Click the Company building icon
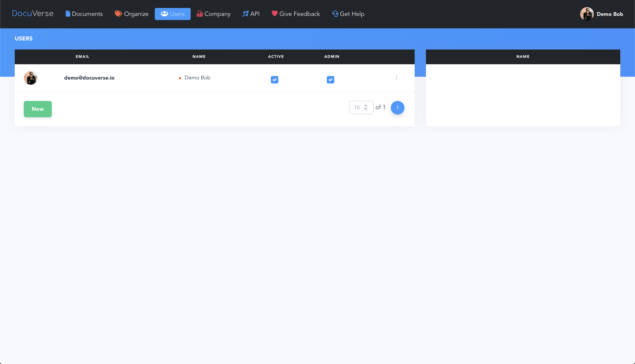 (x=200, y=14)
